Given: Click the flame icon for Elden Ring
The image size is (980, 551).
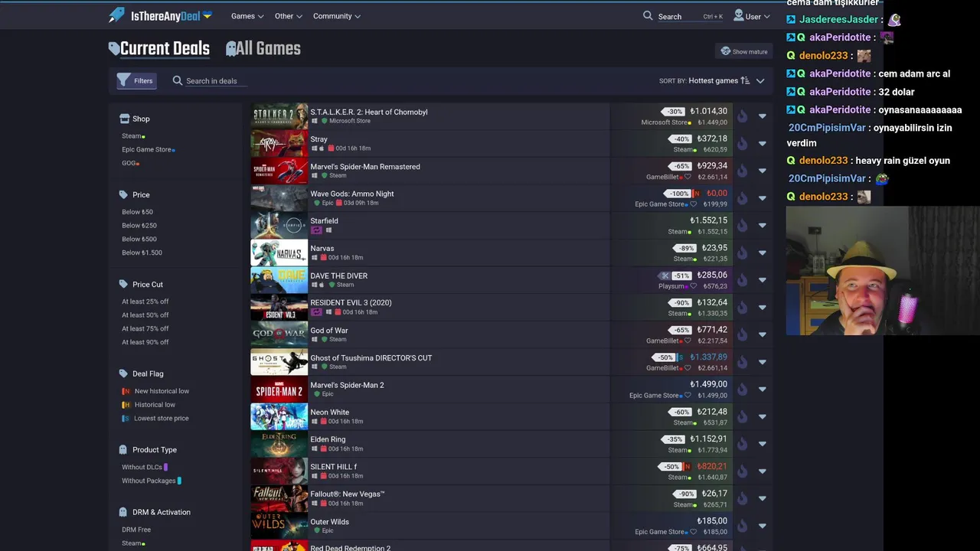Looking at the screenshot, I should click(x=742, y=444).
